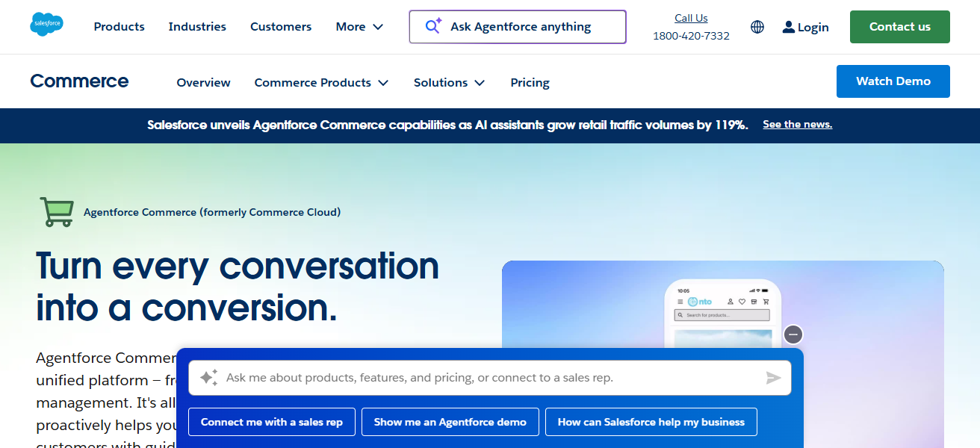The width and height of the screenshot is (980, 448).
Task: Follow the See the news link
Action: (797, 124)
